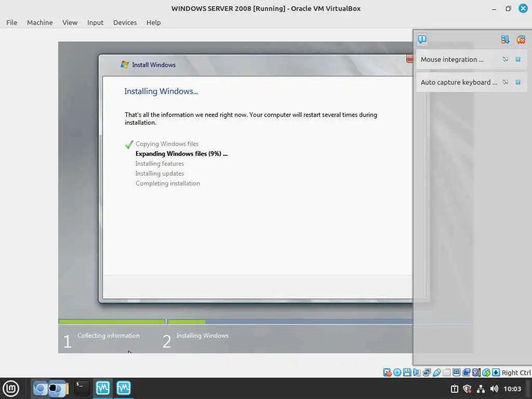Image resolution: width=532 pixels, height=399 pixels.
Task: Open the volume control tray icon
Action: click(x=494, y=389)
